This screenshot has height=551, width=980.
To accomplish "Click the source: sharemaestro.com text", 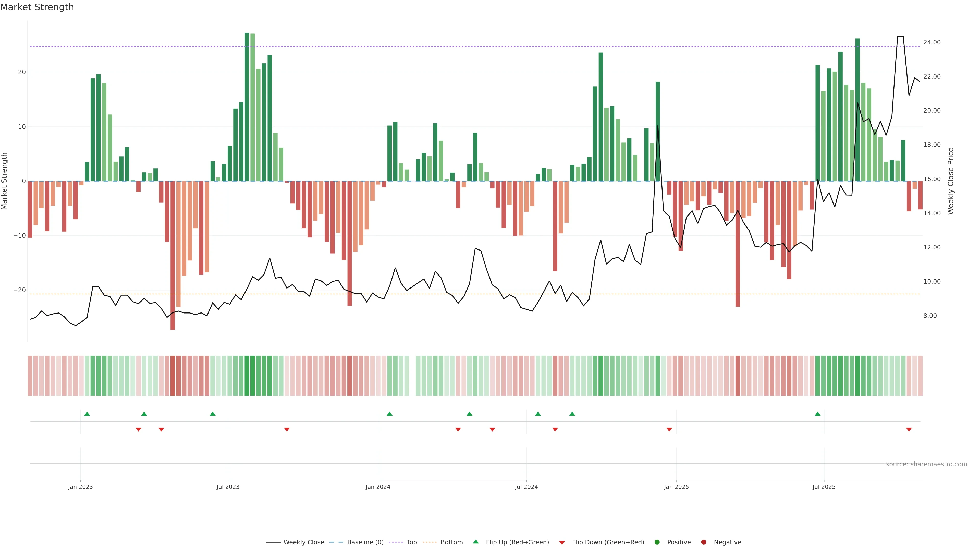I will click(926, 464).
